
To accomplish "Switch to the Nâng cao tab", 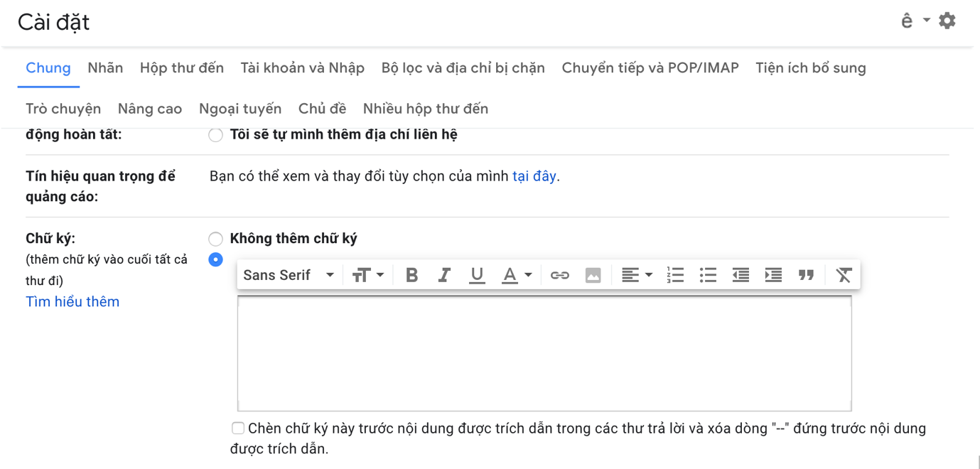I will point(150,109).
